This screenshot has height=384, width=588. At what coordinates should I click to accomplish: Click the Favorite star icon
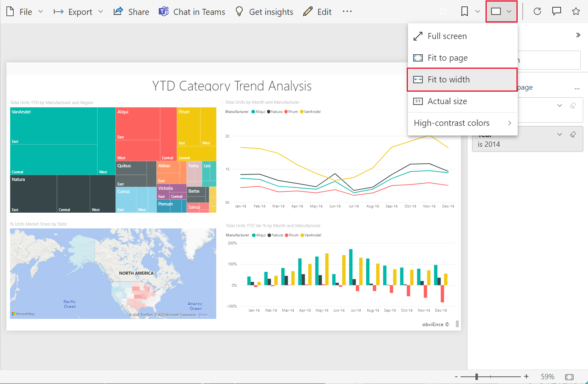click(x=576, y=11)
